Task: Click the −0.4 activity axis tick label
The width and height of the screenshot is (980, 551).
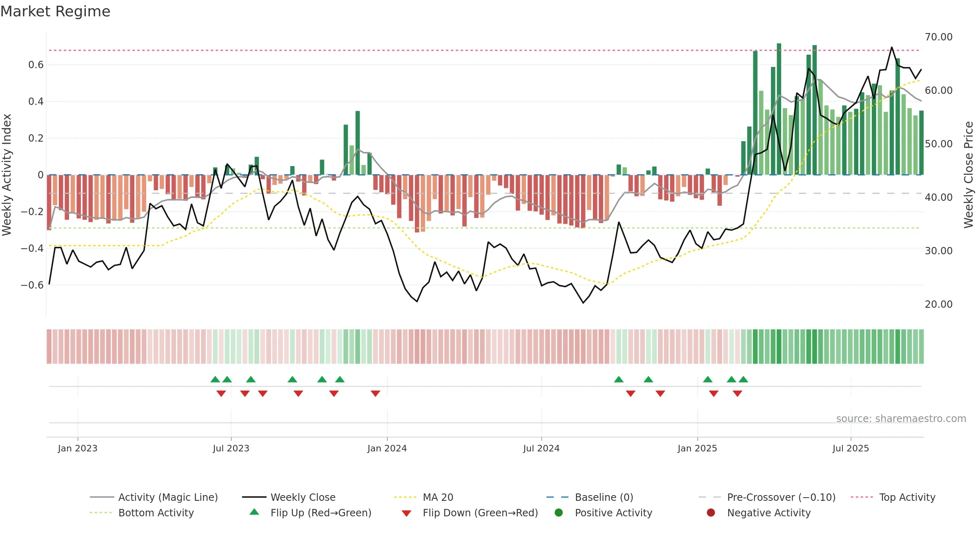Action: click(32, 249)
